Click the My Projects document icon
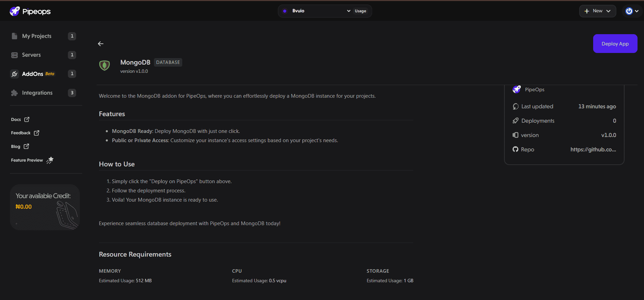 (14, 36)
